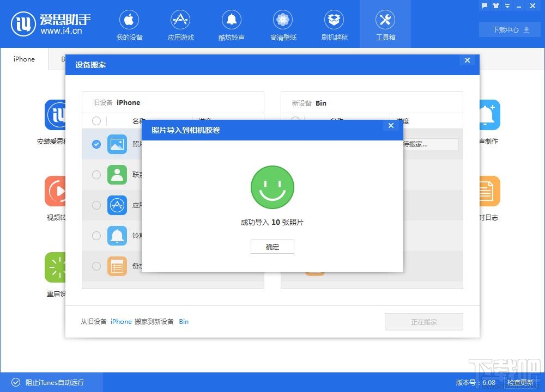Select the 工具箱 Toolbox section
The image size is (545, 392).
coord(385,24)
